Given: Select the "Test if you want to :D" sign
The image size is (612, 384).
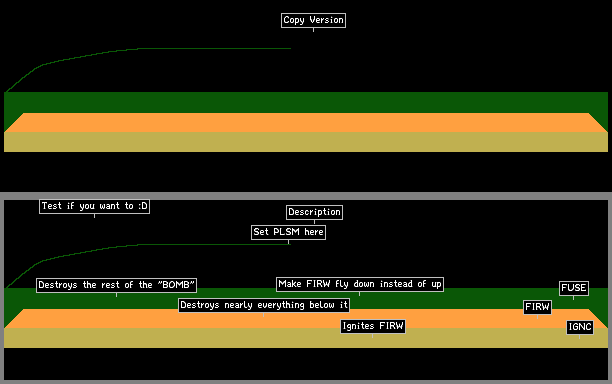Looking at the screenshot, I should [x=94, y=206].
